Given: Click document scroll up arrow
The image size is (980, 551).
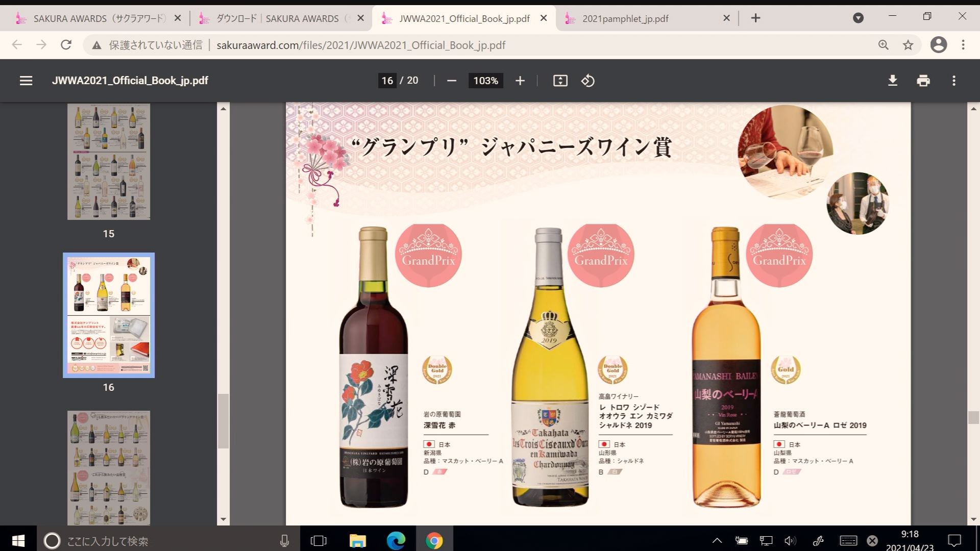Looking at the screenshot, I should pyautogui.click(x=973, y=108).
